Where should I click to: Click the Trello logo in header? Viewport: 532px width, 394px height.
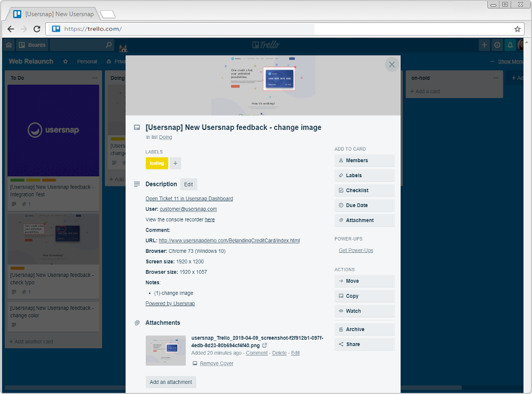265,45
